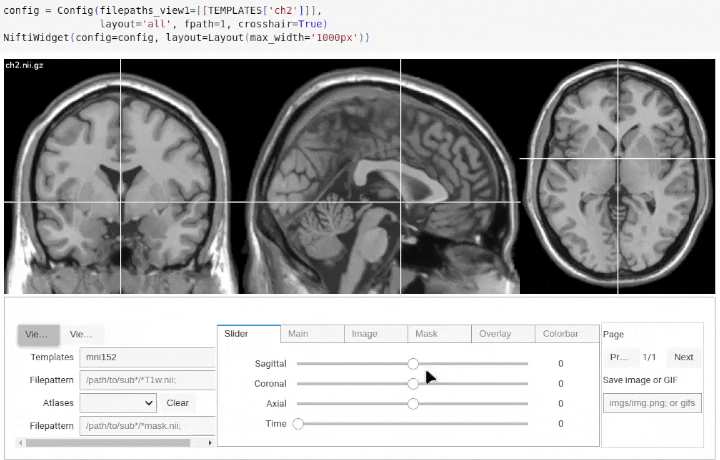Image resolution: width=720 pixels, height=460 pixels.
Task: Open the Overlay tab
Action: [x=503, y=334]
